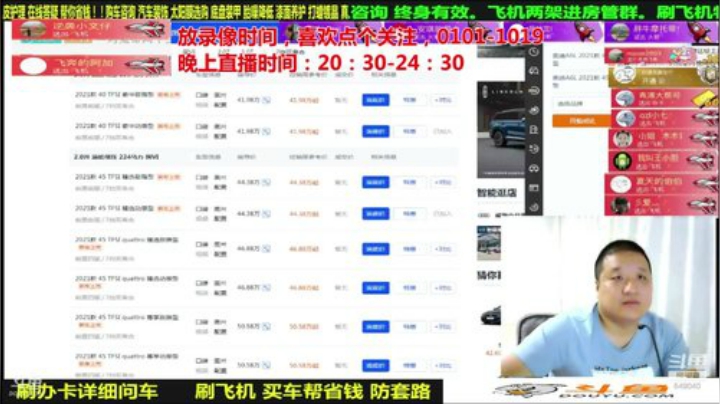The image size is (720, 404).
Task: Open 2021款 40 TFSI 豪华致雅型 model link
Action: tap(114, 95)
